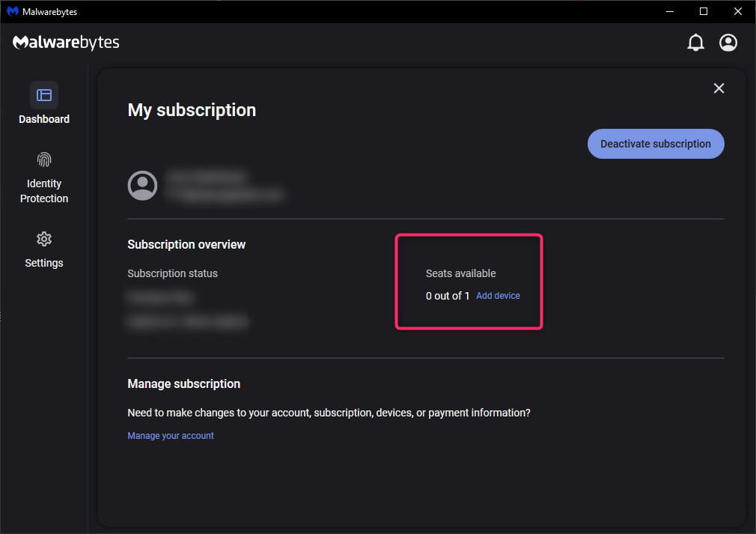Close the My subscription panel
This screenshot has width=756, height=534.
[x=719, y=88]
